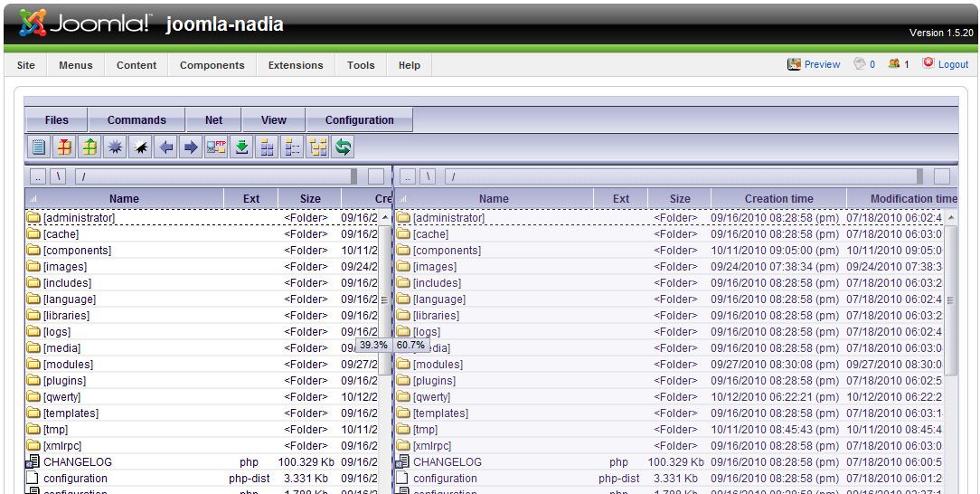This screenshot has height=494, width=980.
Task: Select [plugins] folder in right pane
Action: (434, 380)
